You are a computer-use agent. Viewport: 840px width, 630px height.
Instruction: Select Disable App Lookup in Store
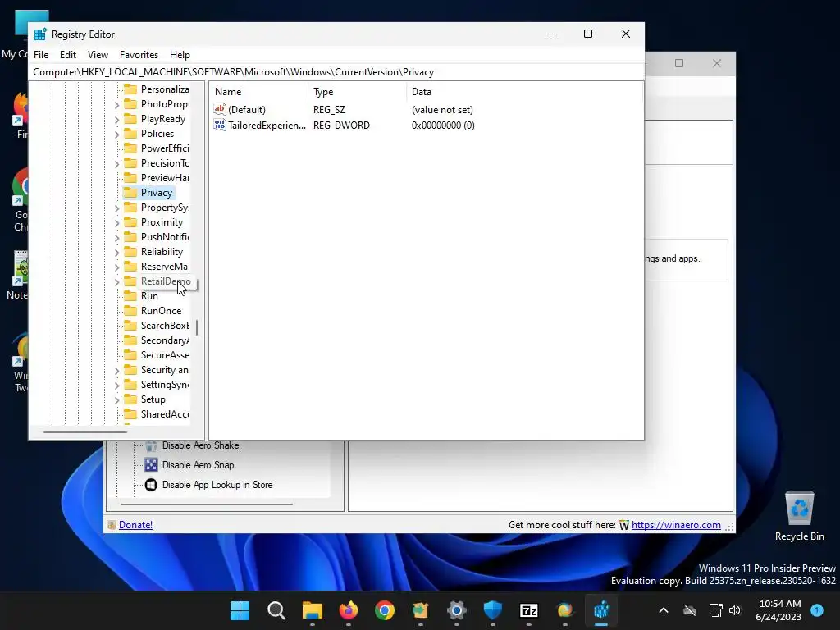pyautogui.click(x=217, y=485)
